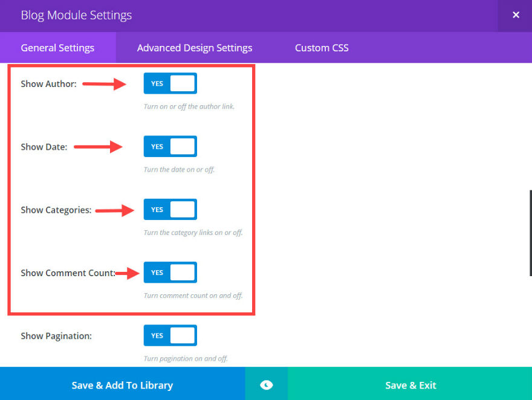The height and width of the screenshot is (400, 532).
Task: Select the Show Categories label
Action: tap(56, 210)
